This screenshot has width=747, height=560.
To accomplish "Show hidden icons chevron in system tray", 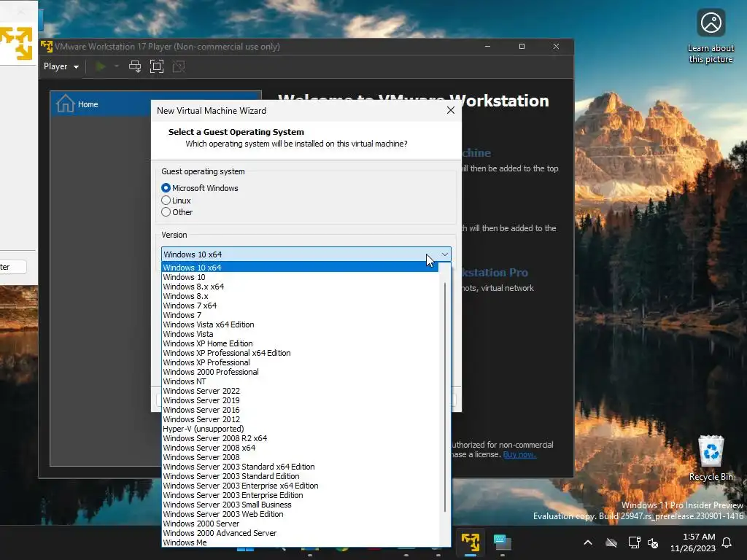I will tap(588, 542).
